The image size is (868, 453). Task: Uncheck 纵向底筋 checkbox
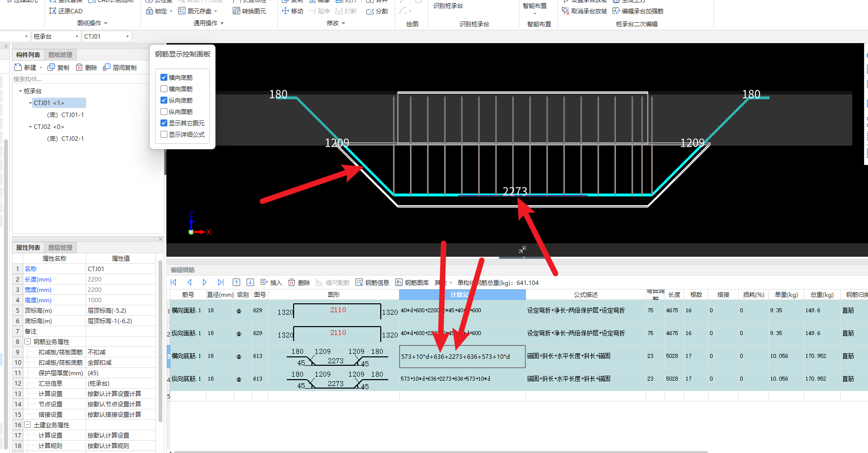(164, 100)
